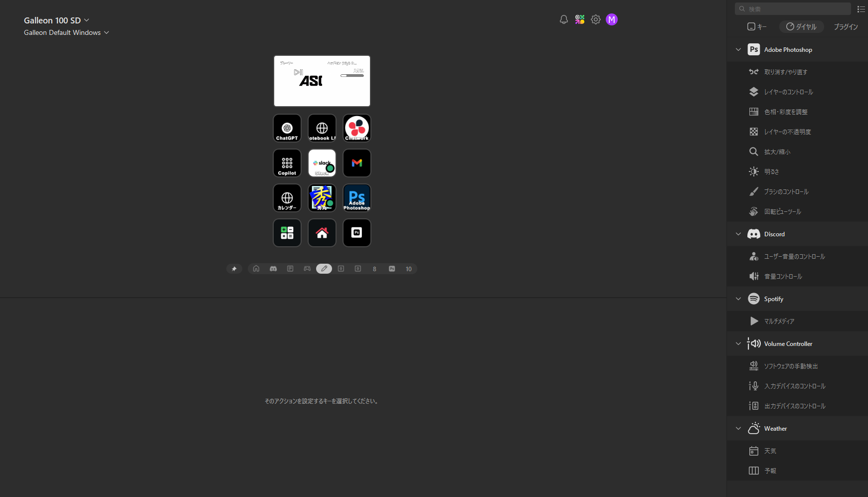Select the Adobe Photoshop key

[x=357, y=198]
